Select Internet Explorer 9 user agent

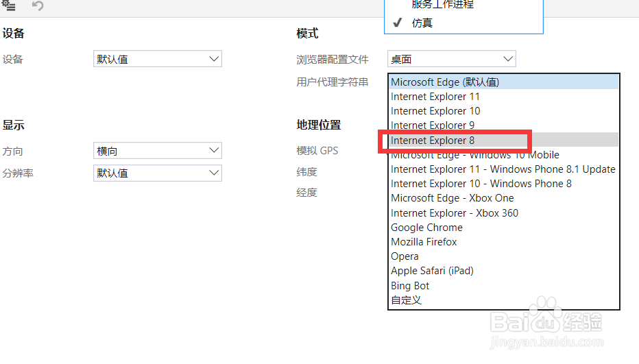pyautogui.click(x=433, y=125)
